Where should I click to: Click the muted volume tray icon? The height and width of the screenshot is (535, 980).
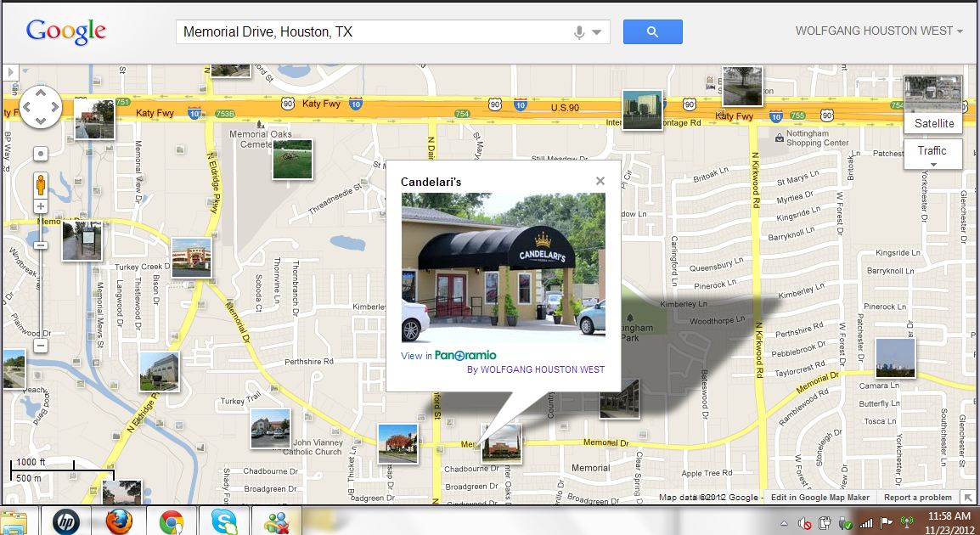pos(805,522)
